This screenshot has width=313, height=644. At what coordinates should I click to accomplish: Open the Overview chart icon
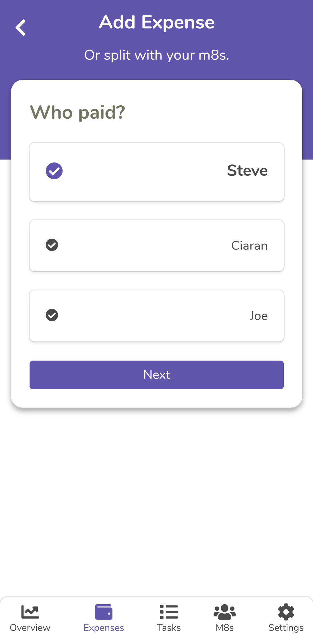(30, 612)
